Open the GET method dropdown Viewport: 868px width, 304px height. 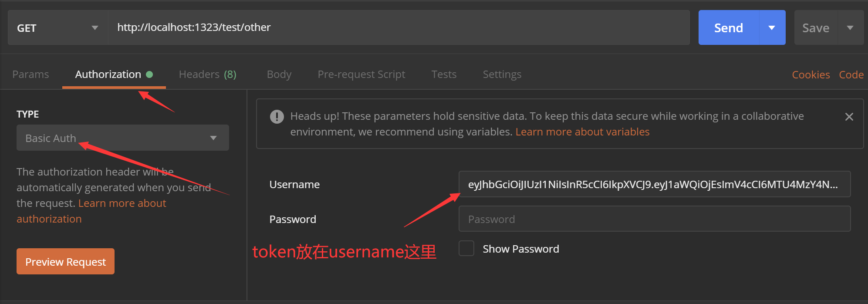(58, 28)
